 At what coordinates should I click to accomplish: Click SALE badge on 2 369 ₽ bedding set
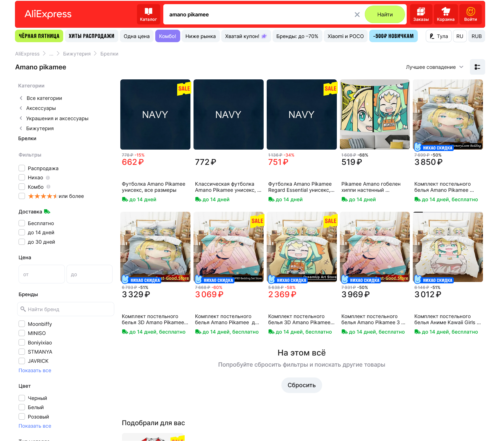(330, 221)
